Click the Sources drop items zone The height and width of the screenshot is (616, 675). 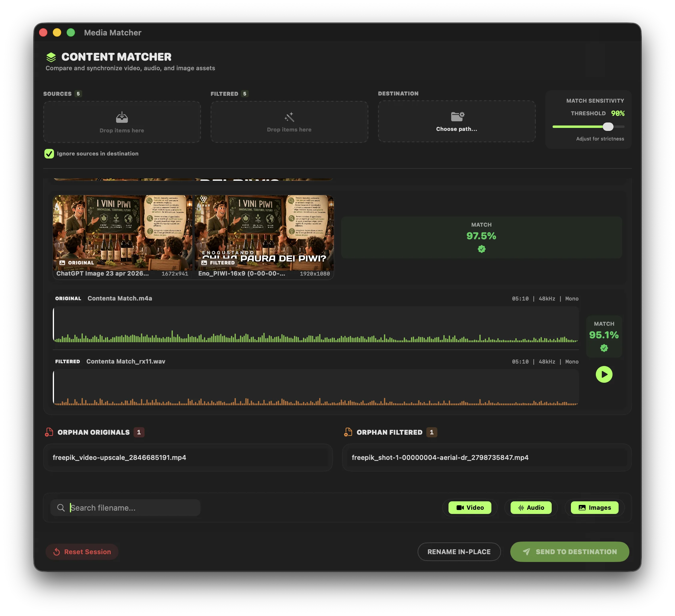click(122, 122)
